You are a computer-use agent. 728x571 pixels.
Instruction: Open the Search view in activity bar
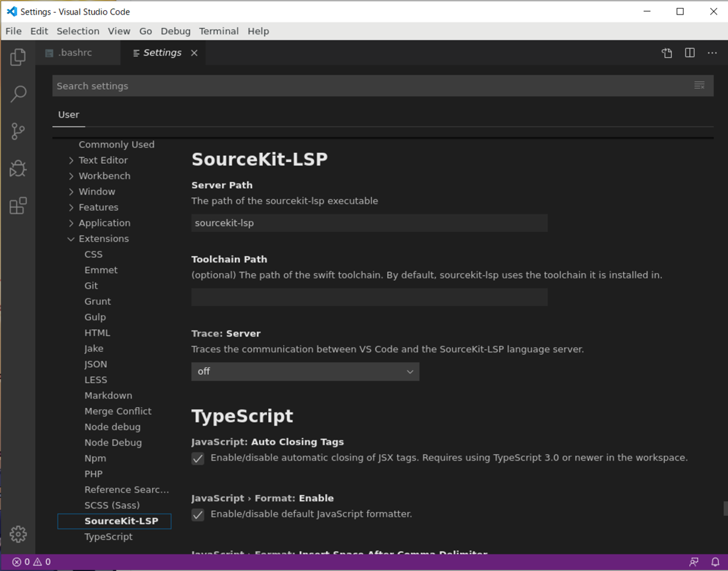coord(18,94)
